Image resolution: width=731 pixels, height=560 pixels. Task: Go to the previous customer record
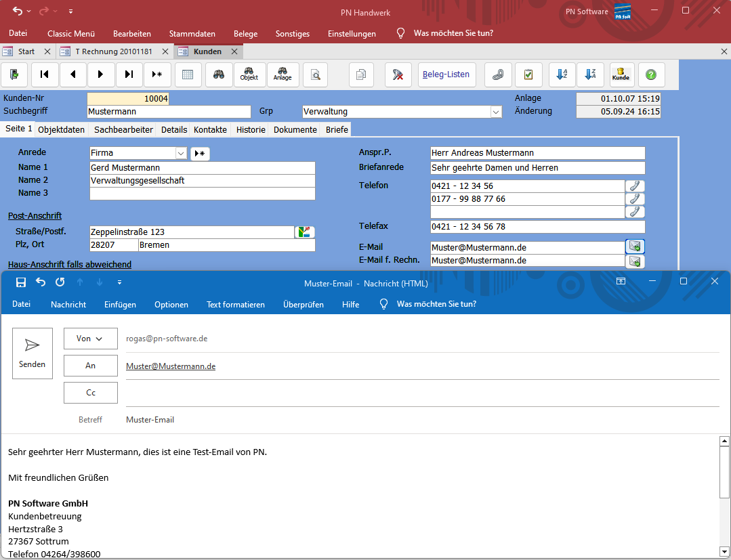(72, 74)
